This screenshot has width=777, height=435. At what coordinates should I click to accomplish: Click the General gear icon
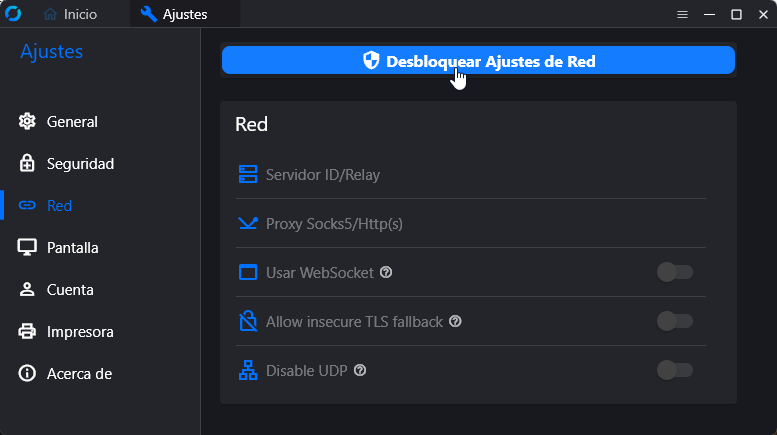click(x=28, y=122)
